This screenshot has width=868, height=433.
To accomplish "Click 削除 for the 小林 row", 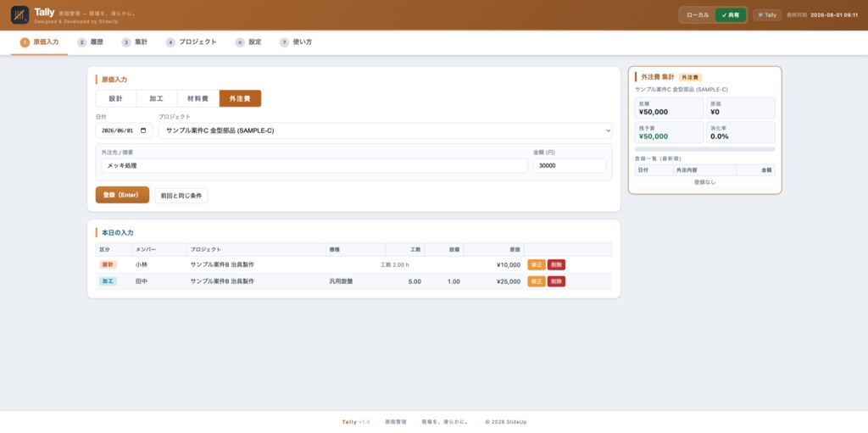I will 556,264.
